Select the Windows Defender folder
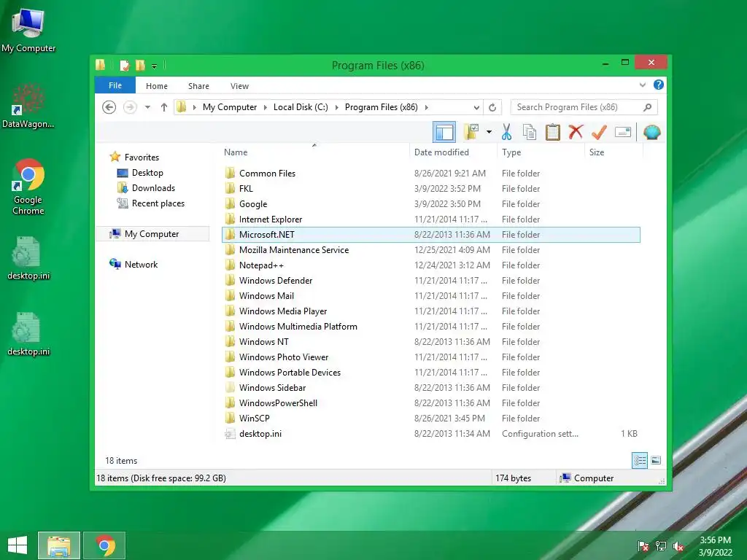The height and width of the screenshot is (560, 747). (x=431, y=281)
